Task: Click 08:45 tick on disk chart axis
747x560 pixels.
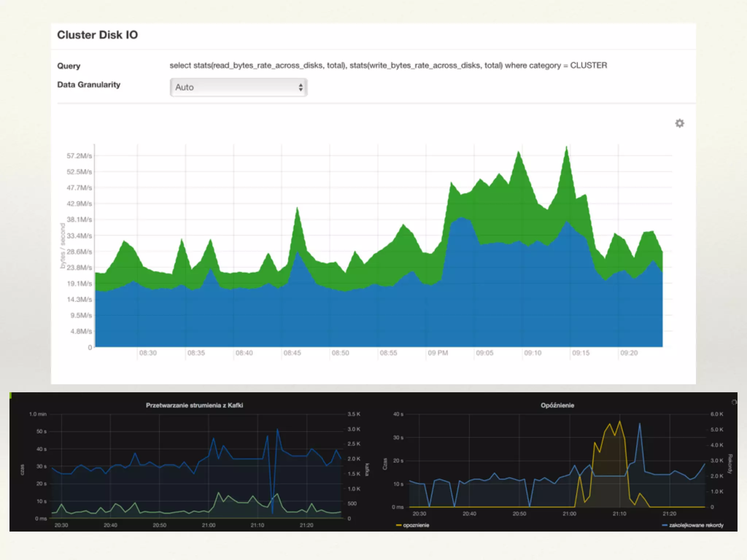Action: click(292, 353)
